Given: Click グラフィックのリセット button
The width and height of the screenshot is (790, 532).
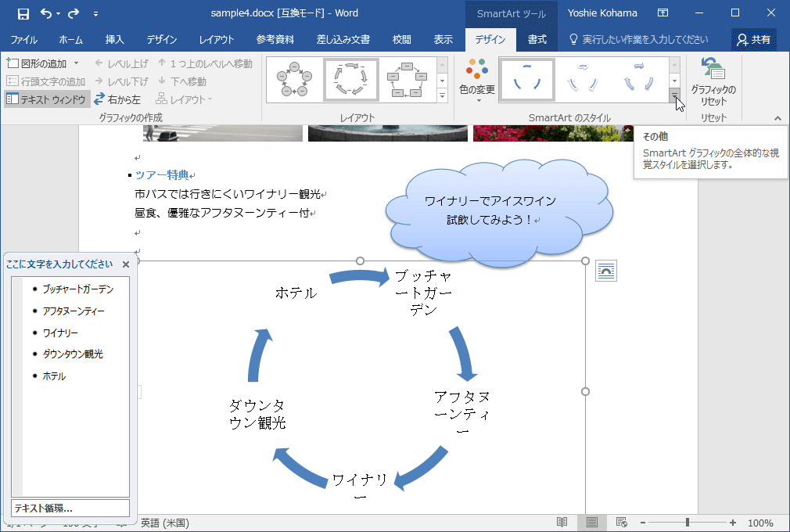Looking at the screenshot, I should 713,81.
